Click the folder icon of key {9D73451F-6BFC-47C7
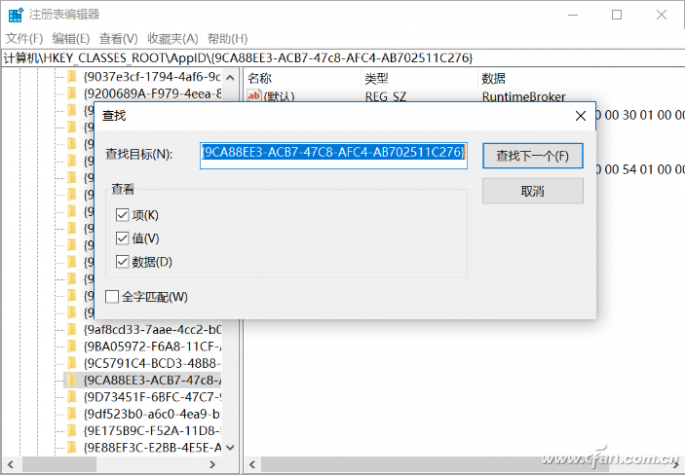Screen dimensions: 685x475 click(72, 397)
